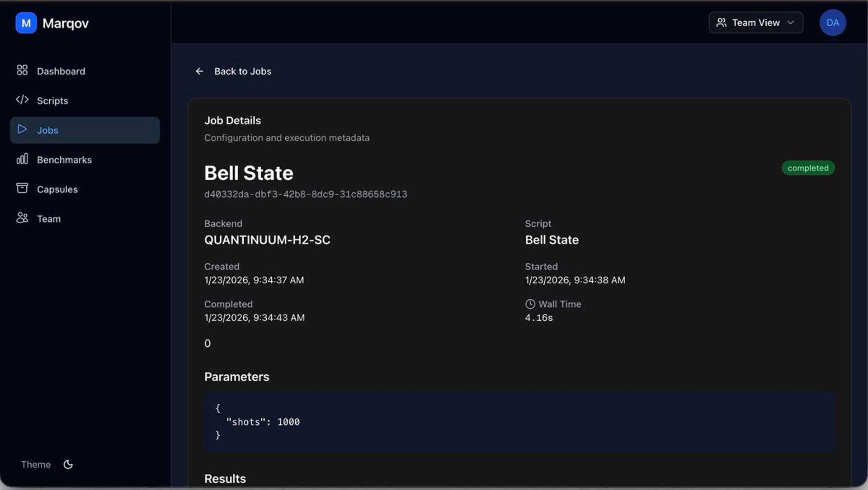Click the Team people icon

point(22,218)
